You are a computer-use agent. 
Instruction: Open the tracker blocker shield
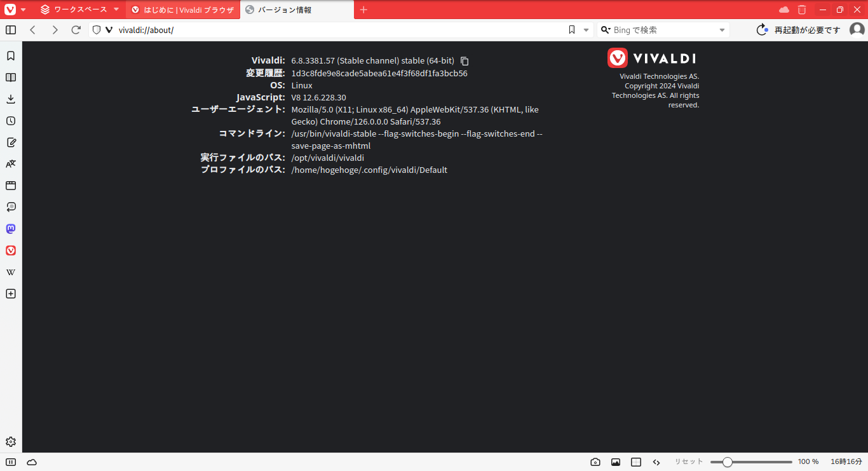[x=97, y=30]
